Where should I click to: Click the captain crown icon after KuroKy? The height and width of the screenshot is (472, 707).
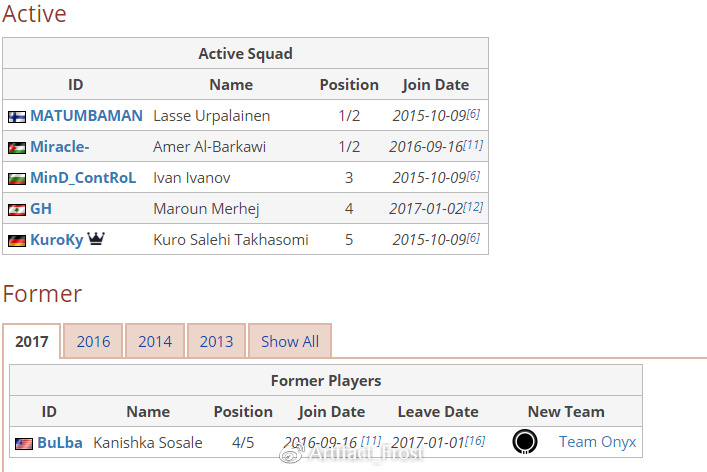[97, 239]
